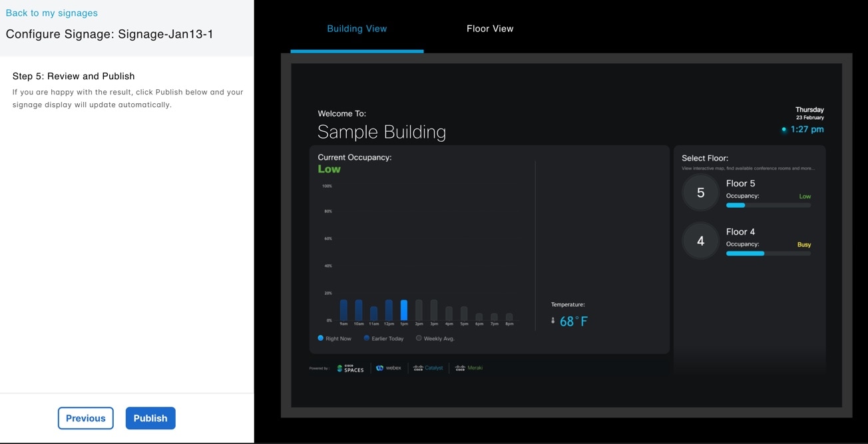Image resolution: width=868 pixels, height=444 pixels.
Task: Click the 8pm occupancy bar
Action: [509, 317]
